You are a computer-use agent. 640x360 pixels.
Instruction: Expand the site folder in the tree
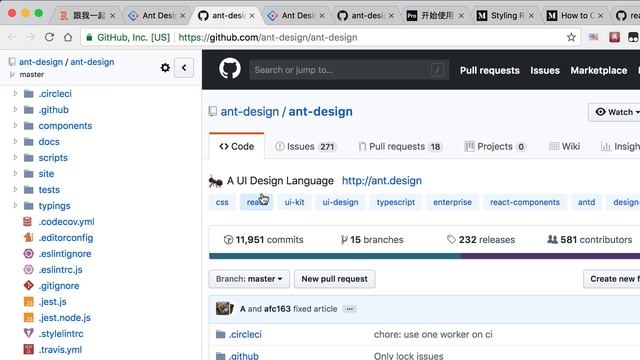pos(16,173)
